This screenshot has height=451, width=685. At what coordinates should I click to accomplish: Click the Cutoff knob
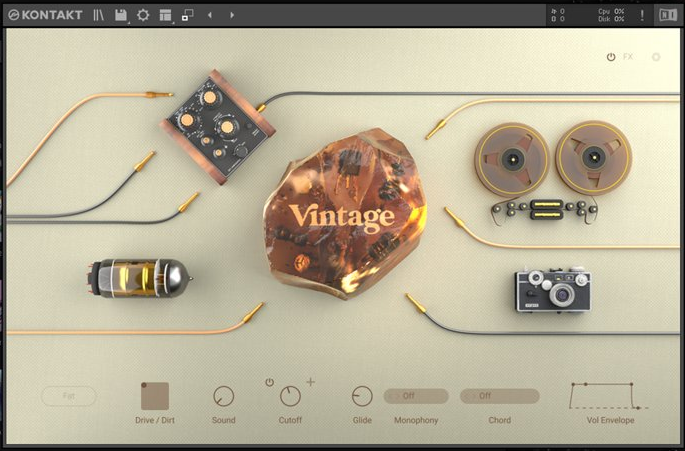(x=290, y=396)
